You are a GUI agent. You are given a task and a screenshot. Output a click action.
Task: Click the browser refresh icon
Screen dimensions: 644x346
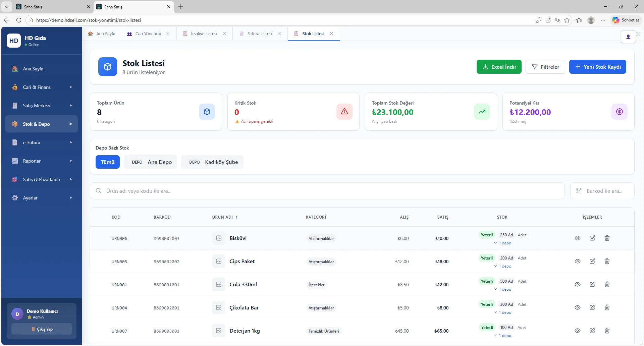[19, 20]
